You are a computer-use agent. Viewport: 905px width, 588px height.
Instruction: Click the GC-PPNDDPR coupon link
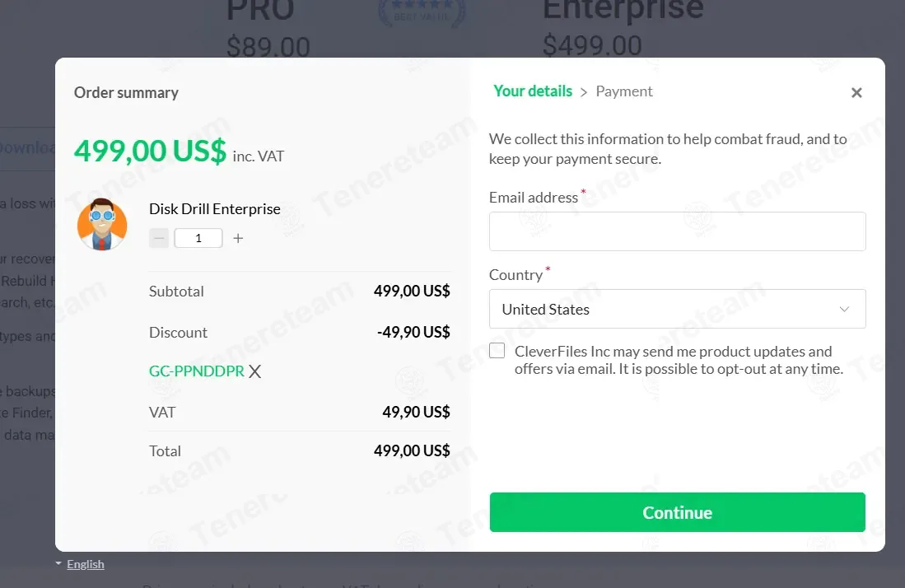[197, 371]
